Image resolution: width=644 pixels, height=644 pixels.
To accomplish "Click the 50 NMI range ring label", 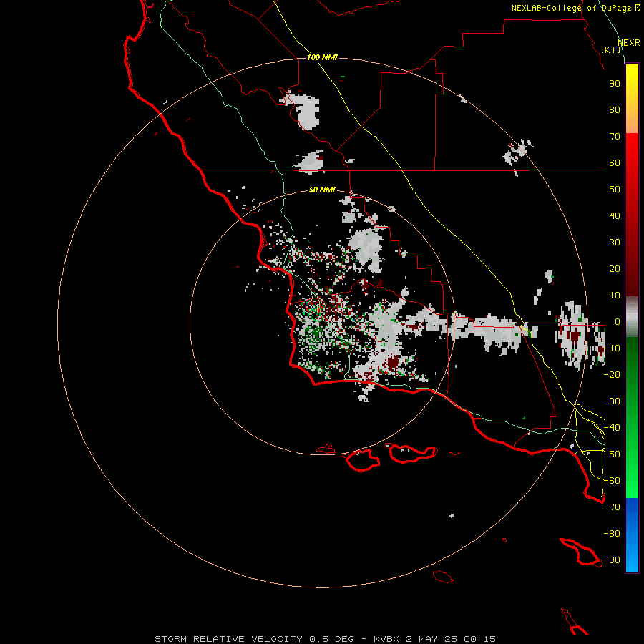I will 322,190.
